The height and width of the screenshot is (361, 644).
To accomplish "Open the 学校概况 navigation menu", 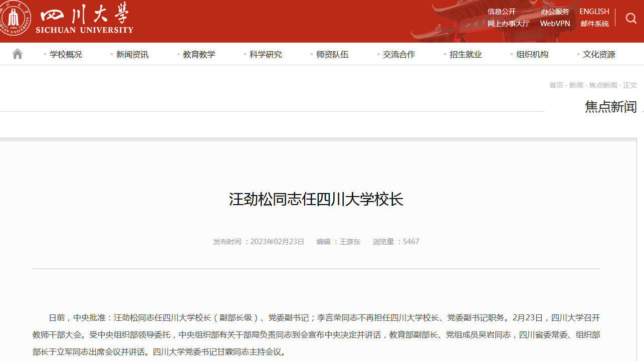I will coord(66,54).
